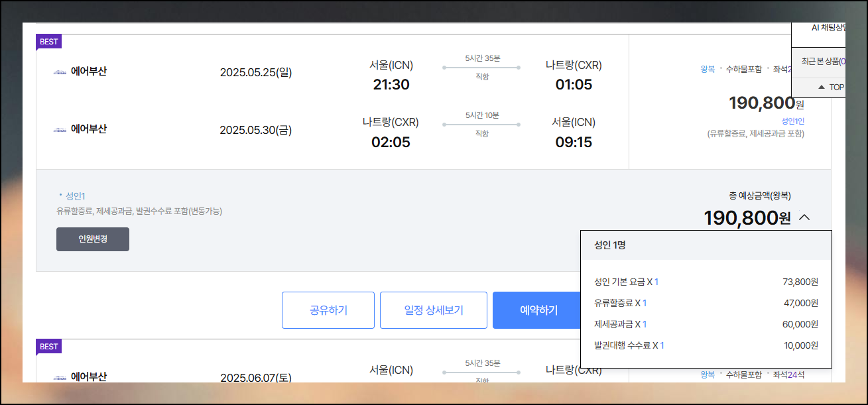Screen dimensions: 868x405
Task: Click the 총 예상금액 190,800원 total
Action: pyautogui.click(x=747, y=217)
